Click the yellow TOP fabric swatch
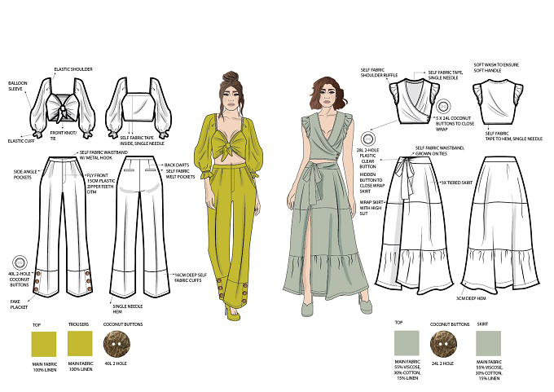The height and width of the screenshot is (392, 554). 44,344
